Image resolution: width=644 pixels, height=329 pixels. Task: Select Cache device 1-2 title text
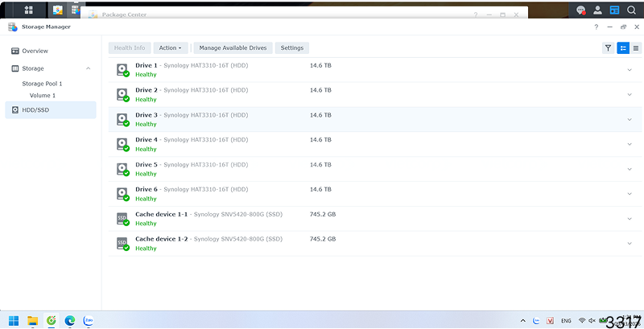click(x=162, y=239)
